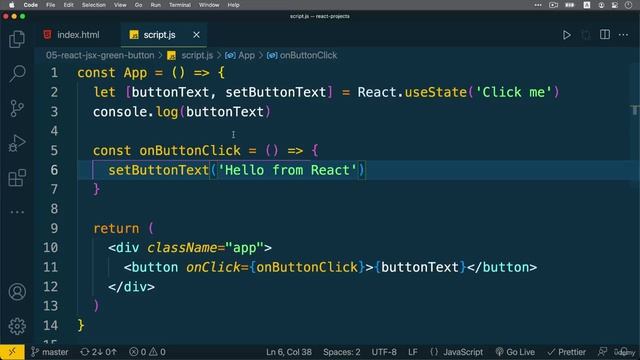Open the File menu
Image resolution: width=640 pixels, height=360 pixels.
(51, 5)
